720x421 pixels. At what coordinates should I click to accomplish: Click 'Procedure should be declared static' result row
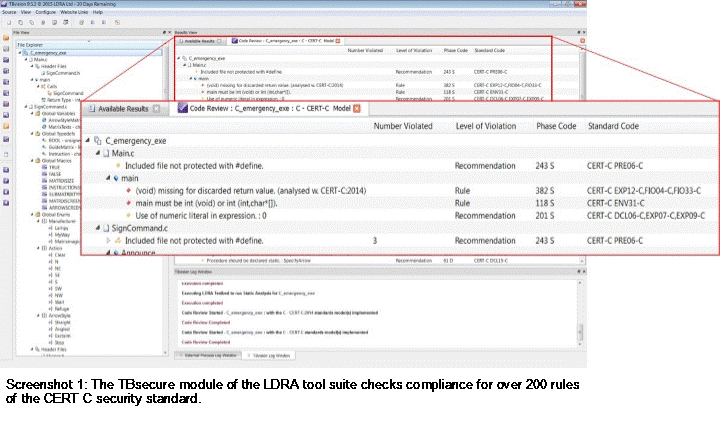[x=377, y=261]
